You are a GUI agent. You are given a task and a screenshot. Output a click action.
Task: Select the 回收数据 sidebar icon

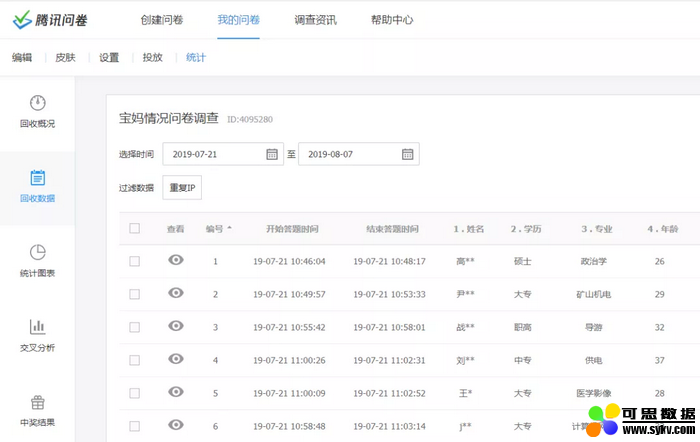pyautogui.click(x=38, y=177)
